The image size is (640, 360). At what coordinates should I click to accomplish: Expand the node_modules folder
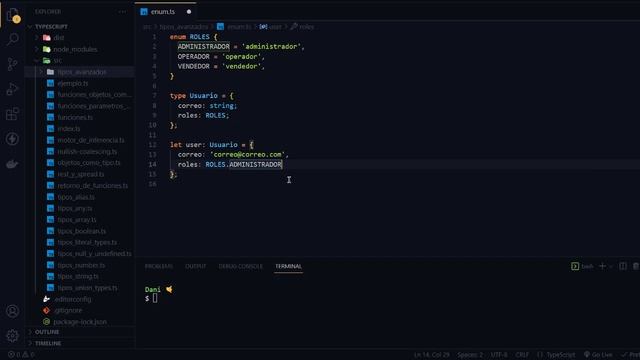tap(37, 49)
